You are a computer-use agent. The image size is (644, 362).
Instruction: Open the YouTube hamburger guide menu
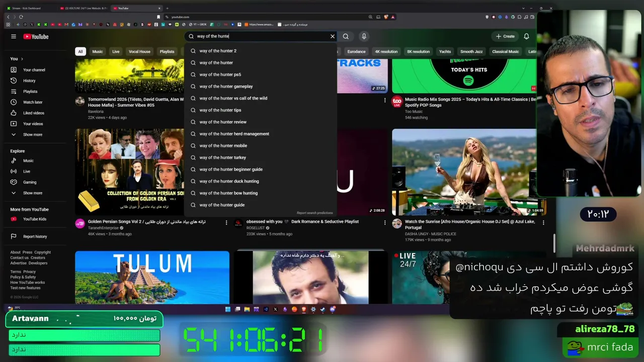[x=14, y=36]
